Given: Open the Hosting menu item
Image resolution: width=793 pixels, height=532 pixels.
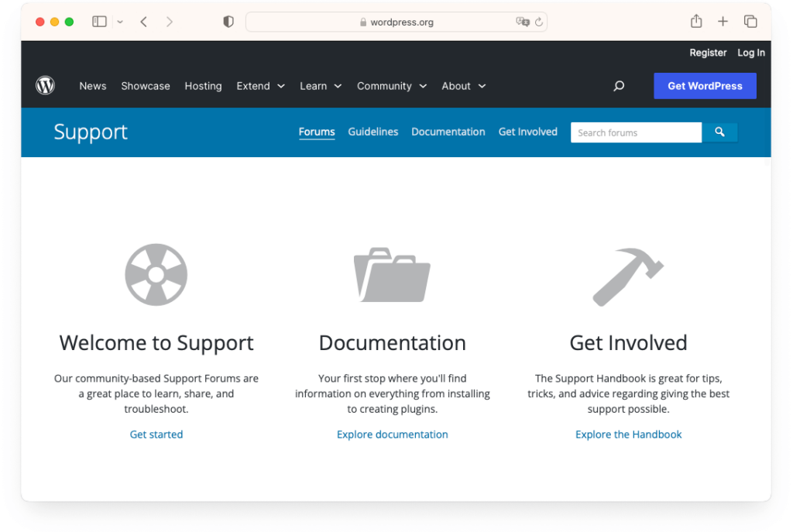Looking at the screenshot, I should pyautogui.click(x=204, y=86).
